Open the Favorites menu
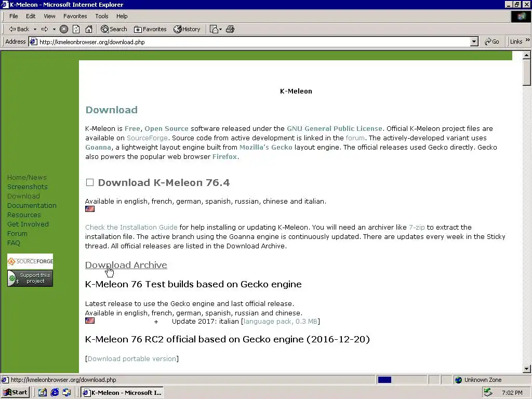532x399 pixels. [75, 16]
